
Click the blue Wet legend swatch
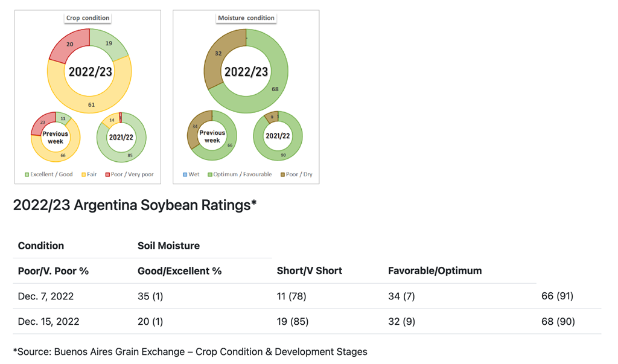pos(185,174)
